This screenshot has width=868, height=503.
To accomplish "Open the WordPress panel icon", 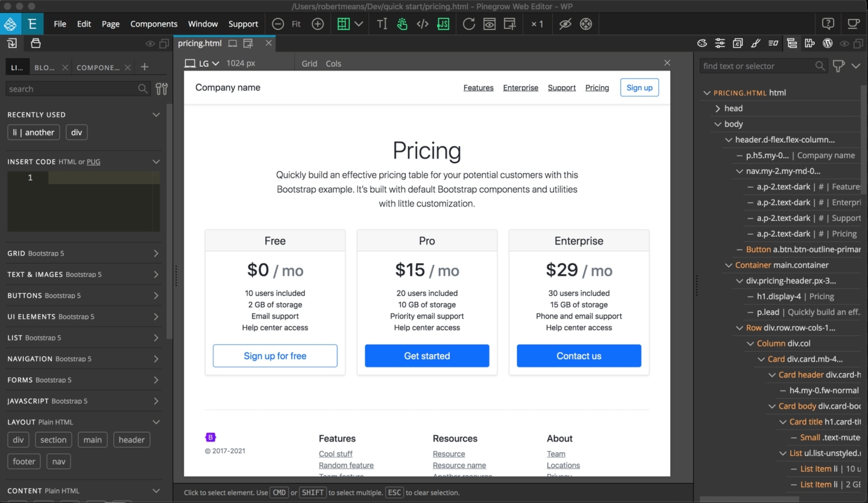I will click(828, 43).
